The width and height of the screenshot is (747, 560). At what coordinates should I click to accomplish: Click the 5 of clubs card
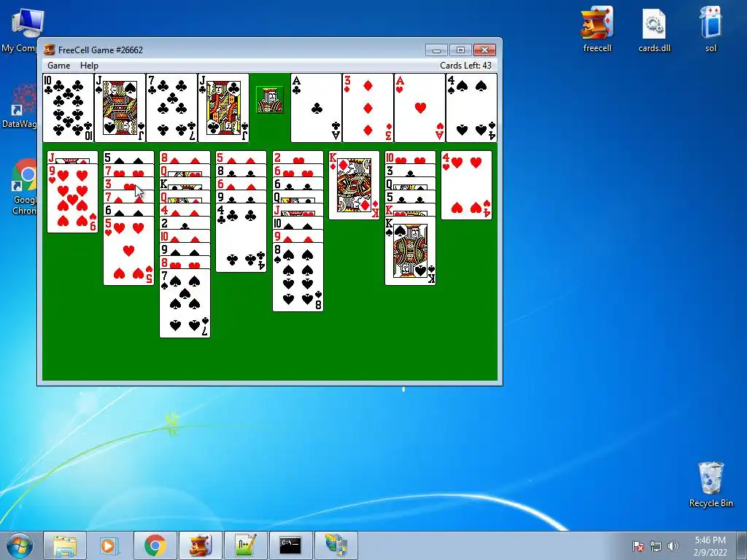coord(410,197)
